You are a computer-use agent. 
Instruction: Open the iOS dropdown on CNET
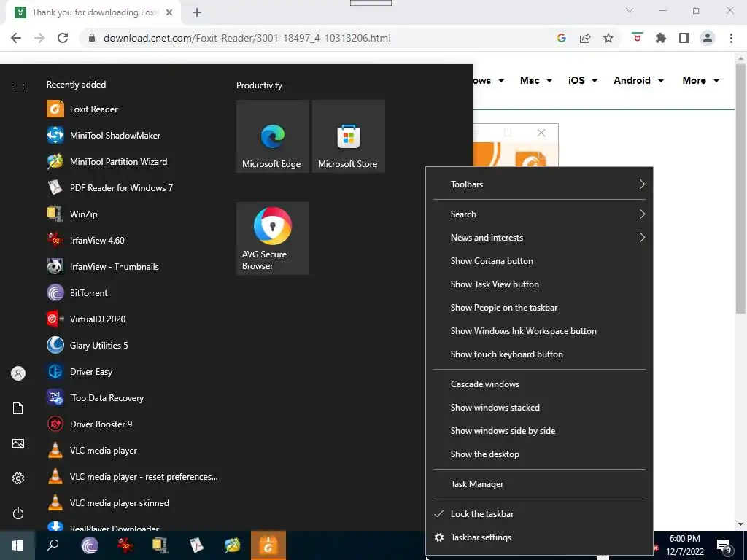[582, 80]
